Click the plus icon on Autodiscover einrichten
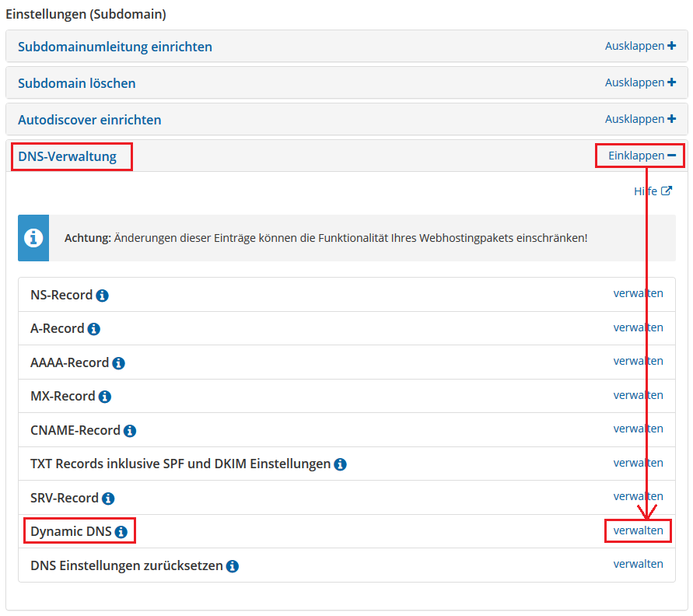693x616 pixels. click(x=672, y=119)
